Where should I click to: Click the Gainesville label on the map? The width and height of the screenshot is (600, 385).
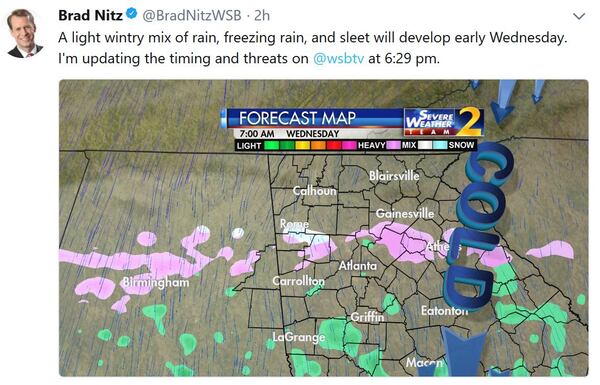[x=405, y=213]
